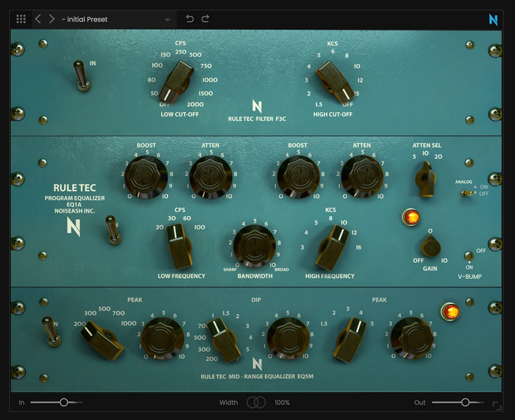Click the high PEAK amount knob
The image size is (515, 420).
(412, 339)
